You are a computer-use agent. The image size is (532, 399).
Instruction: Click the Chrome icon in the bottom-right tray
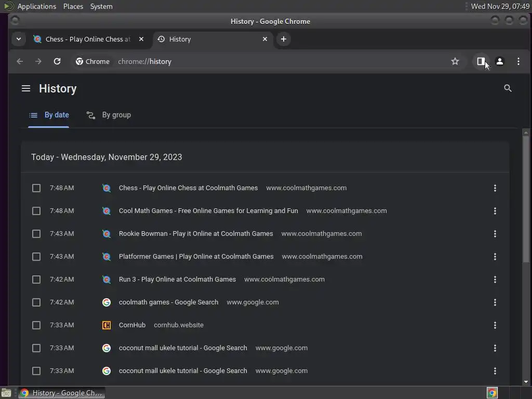click(x=492, y=393)
